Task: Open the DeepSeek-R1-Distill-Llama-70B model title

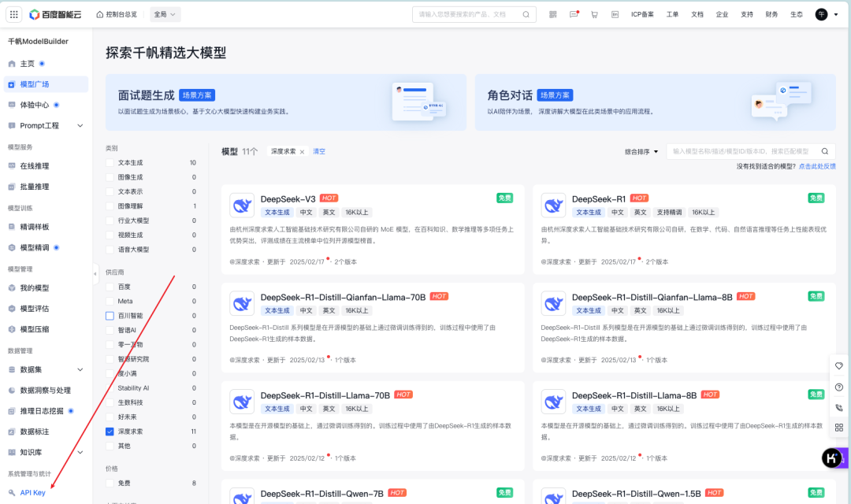Action: 325,395
